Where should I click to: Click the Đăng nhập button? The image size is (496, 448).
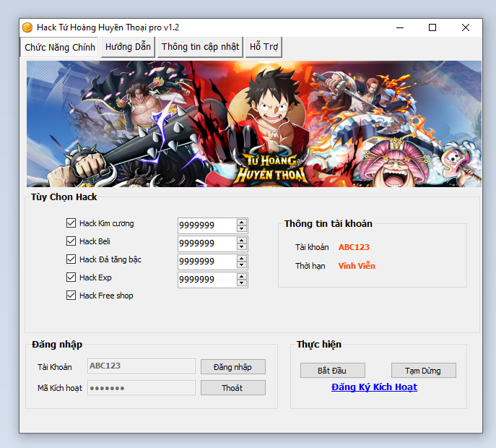point(232,367)
